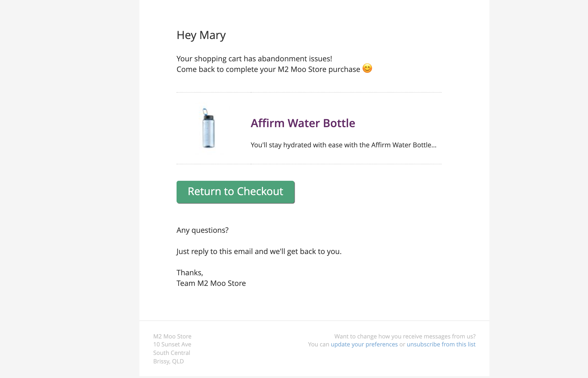The image size is (588, 378).
Task: Select the 10 Sunset Ave address line
Action: click(172, 344)
